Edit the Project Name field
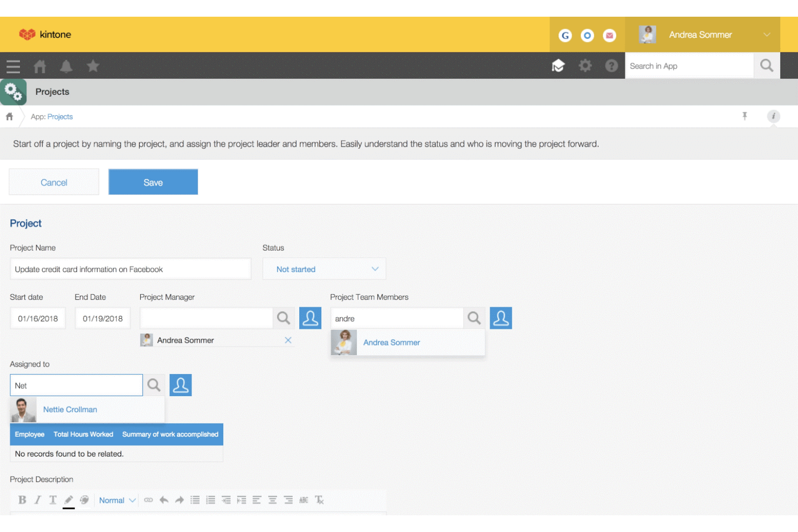The image size is (798, 532). click(130, 269)
